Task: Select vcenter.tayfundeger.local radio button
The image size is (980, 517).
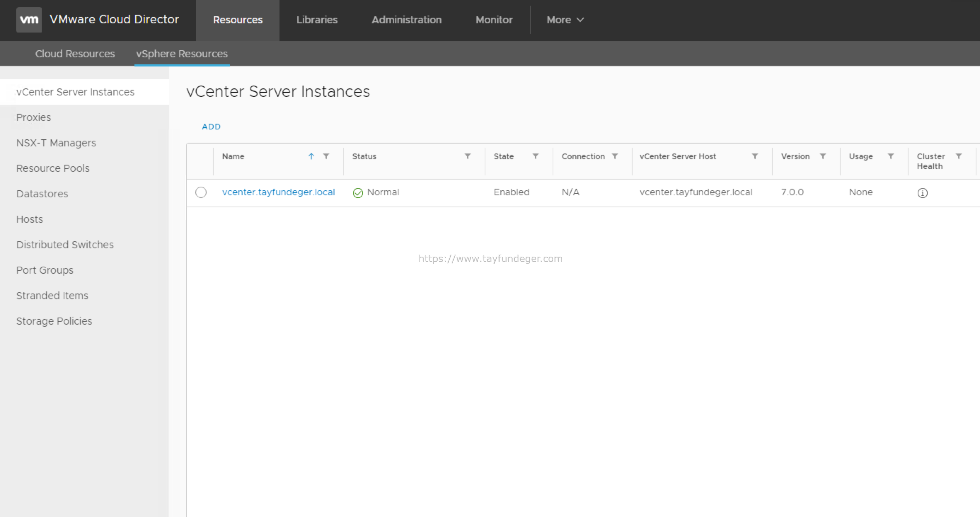Action: 201,192
